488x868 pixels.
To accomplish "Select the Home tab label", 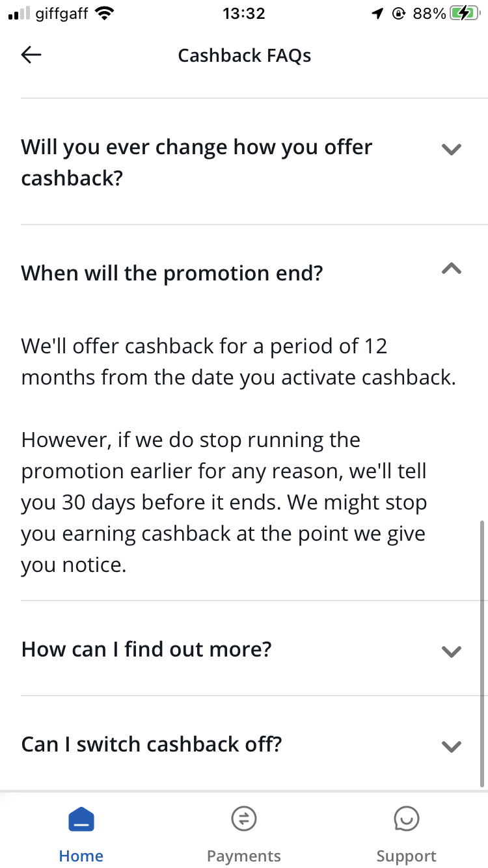I will tap(81, 856).
